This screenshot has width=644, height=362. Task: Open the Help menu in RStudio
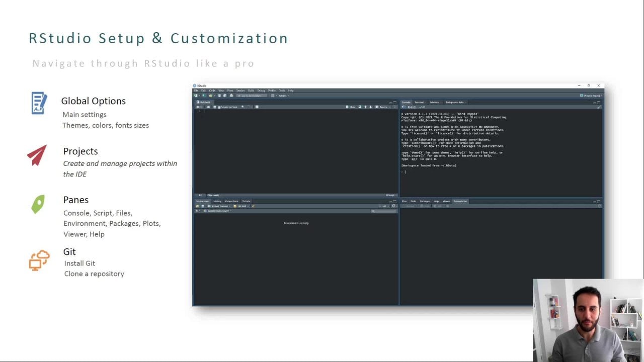[291, 90]
